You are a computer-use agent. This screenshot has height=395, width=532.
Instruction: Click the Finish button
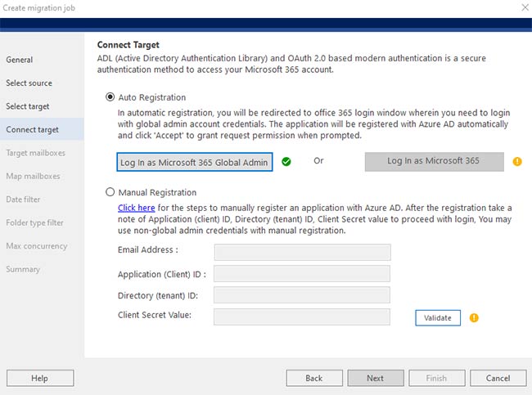[x=437, y=378]
